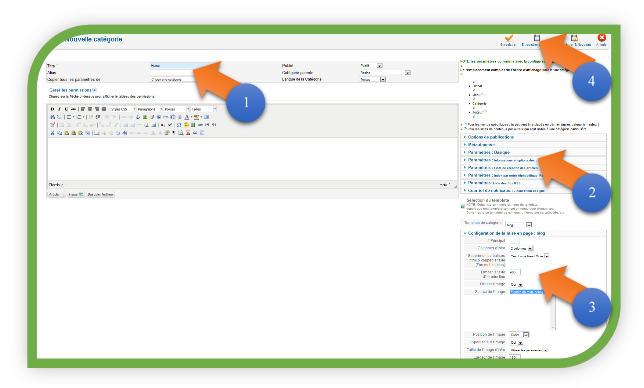
Task: Click the Alias input field
Action: [172, 73]
